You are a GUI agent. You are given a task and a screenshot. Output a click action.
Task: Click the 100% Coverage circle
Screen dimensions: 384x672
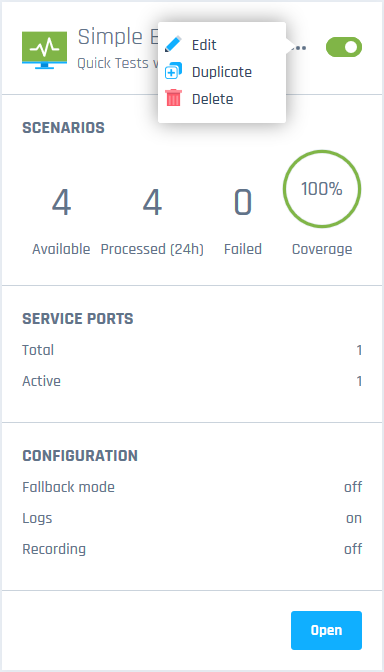tap(322, 189)
